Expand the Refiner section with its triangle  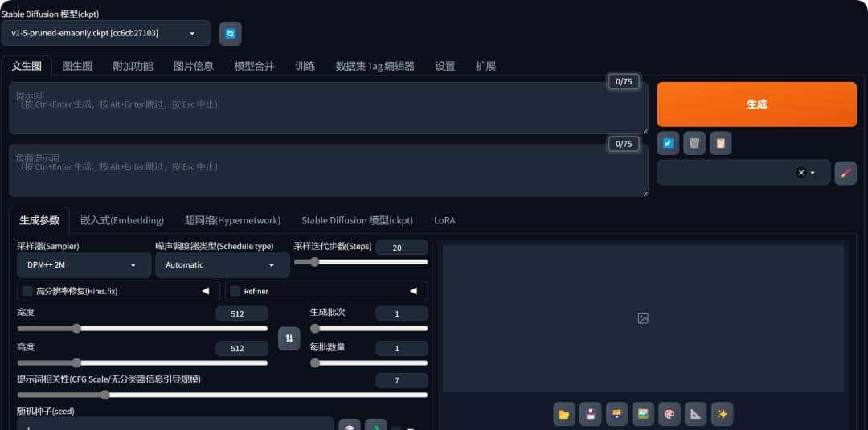(x=413, y=291)
